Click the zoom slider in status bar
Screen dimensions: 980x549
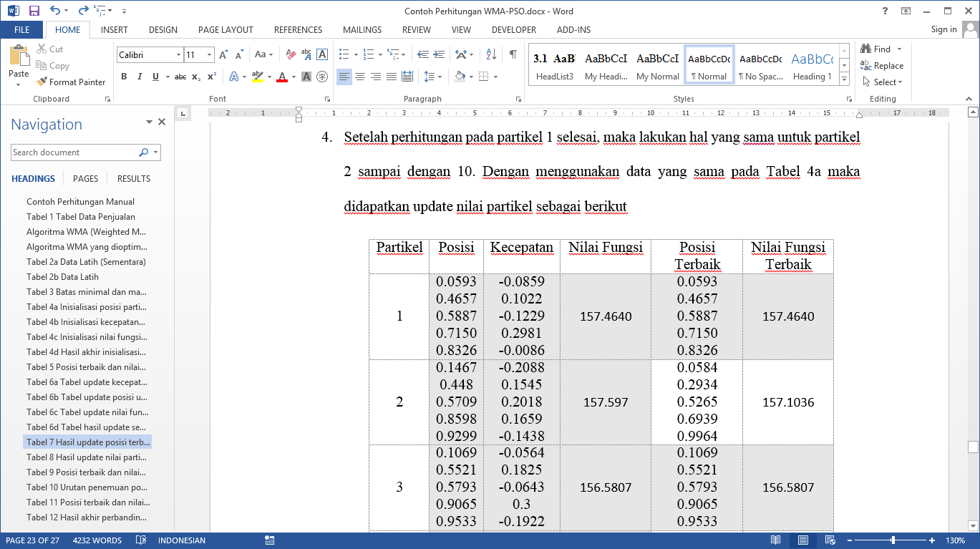click(893, 540)
